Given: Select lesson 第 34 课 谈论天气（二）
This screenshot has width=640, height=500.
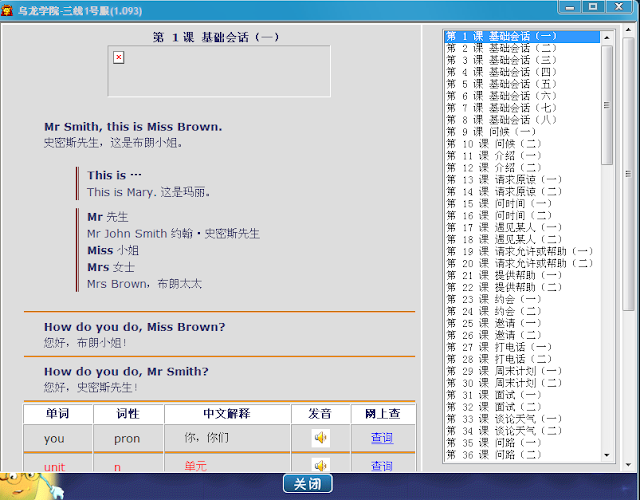Looking at the screenshot, I should [522, 431].
